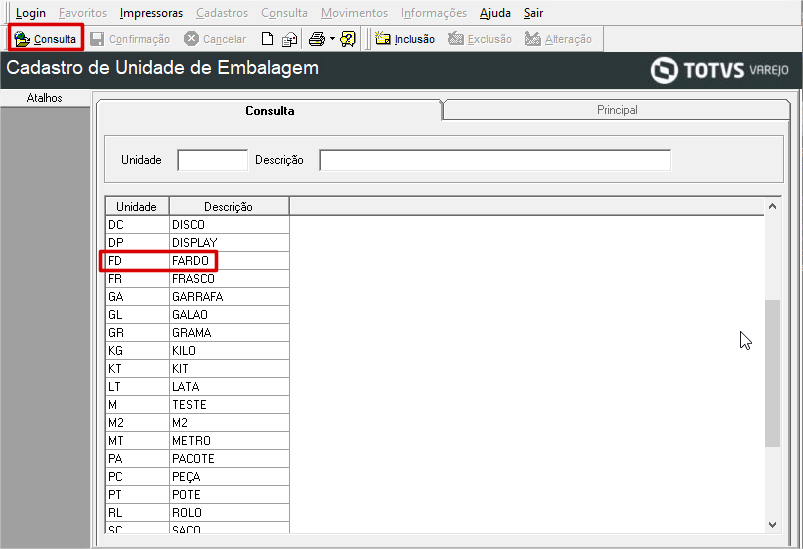Click the Descrição column header

(228, 206)
